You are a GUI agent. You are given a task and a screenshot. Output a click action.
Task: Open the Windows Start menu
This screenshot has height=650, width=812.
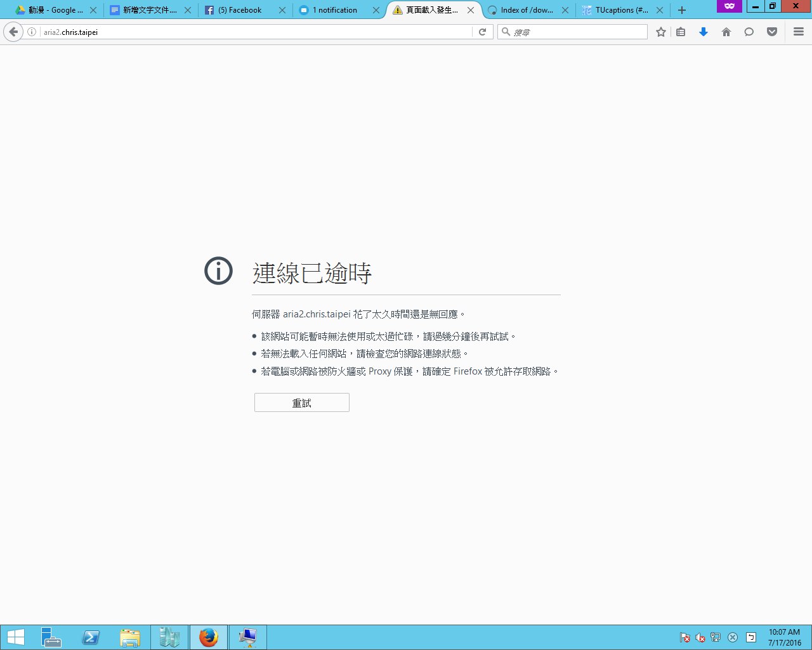coord(16,637)
